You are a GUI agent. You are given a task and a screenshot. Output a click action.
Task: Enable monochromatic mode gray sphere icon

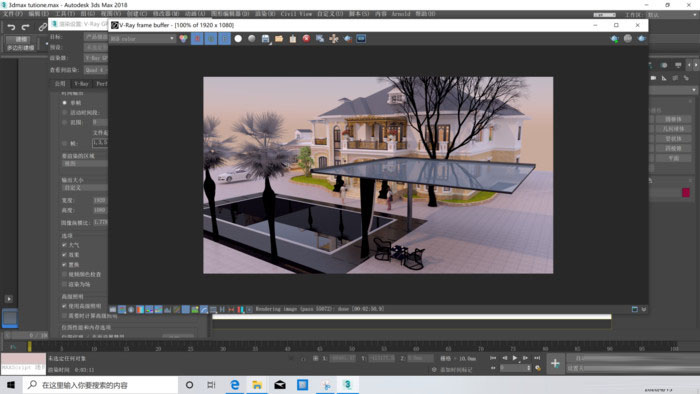[252, 39]
